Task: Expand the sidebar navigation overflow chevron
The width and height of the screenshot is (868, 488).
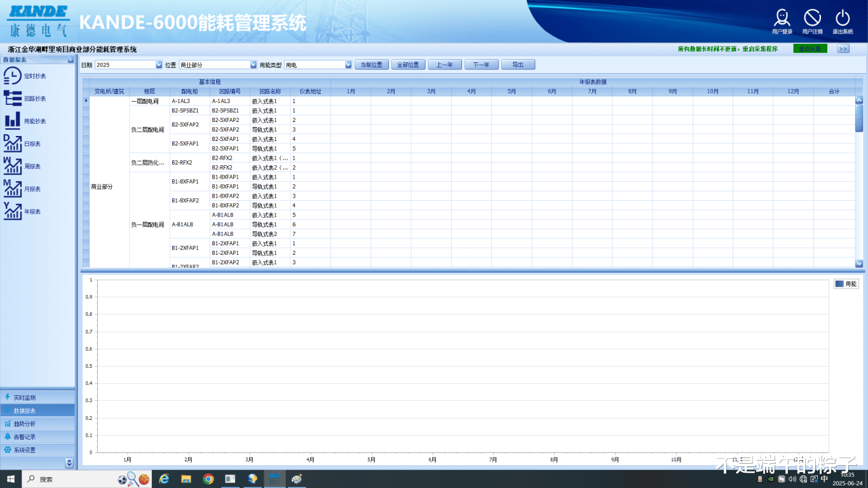Action: tap(69, 463)
